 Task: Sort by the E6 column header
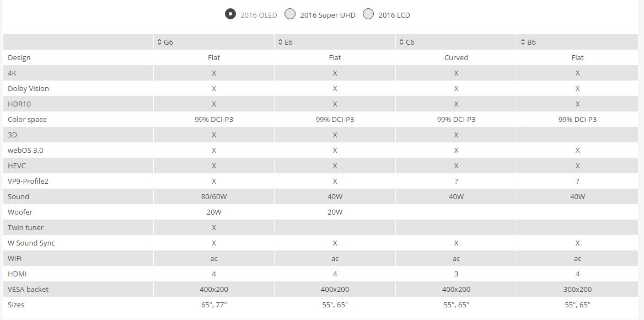(x=335, y=42)
